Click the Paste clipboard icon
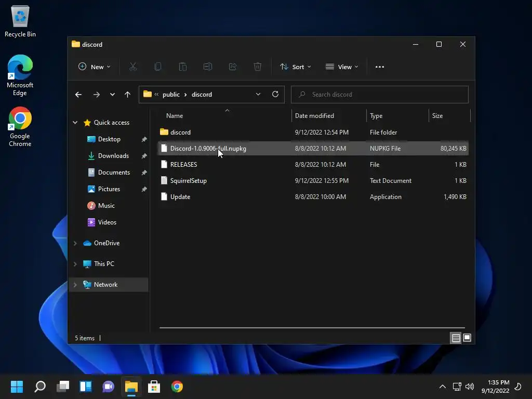The height and width of the screenshot is (399, 532). coord(182,67)
